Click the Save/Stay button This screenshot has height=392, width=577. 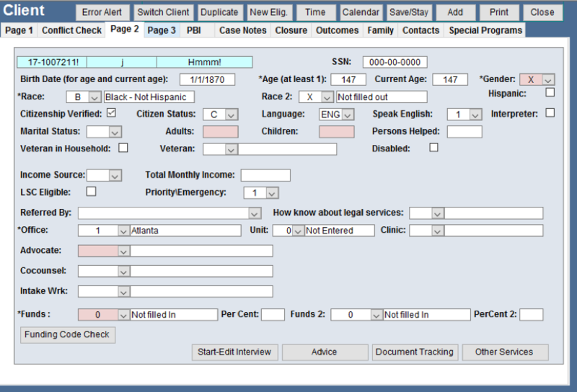(x=409, y=12)
